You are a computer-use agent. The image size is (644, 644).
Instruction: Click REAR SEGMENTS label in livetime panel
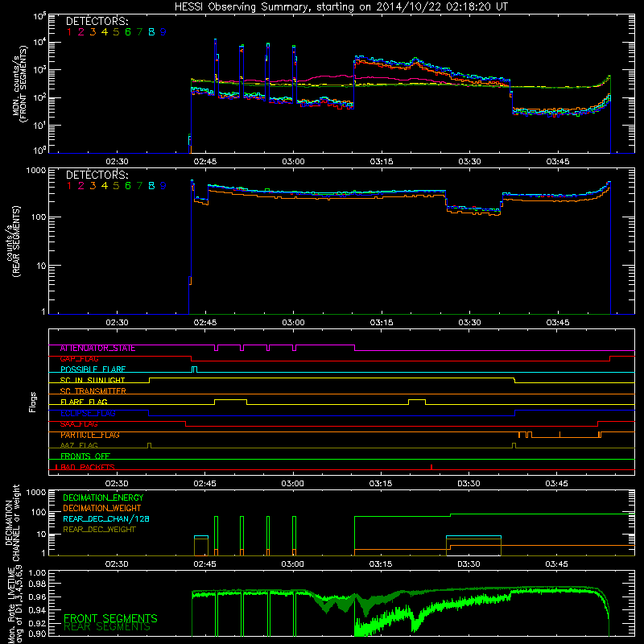point(107,627)
